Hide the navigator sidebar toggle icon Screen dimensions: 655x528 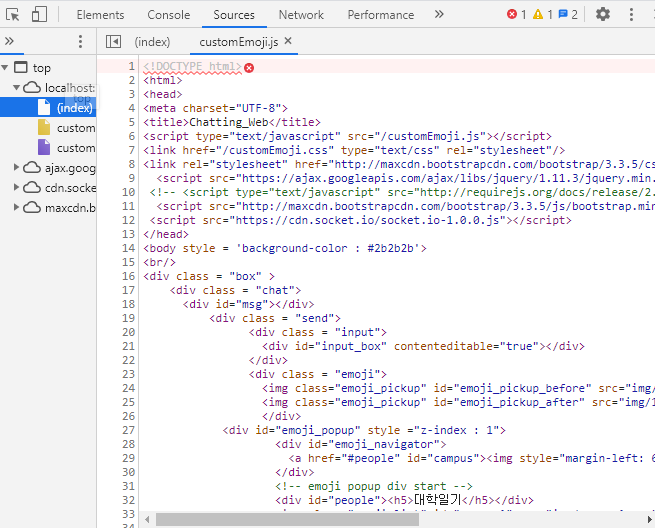click(113, 41)
